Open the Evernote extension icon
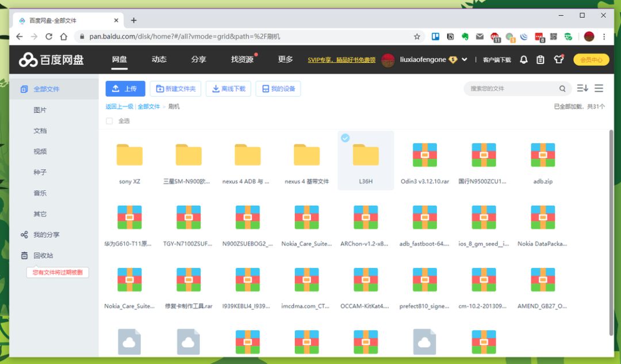621x364 pixels. coord(465,36)
